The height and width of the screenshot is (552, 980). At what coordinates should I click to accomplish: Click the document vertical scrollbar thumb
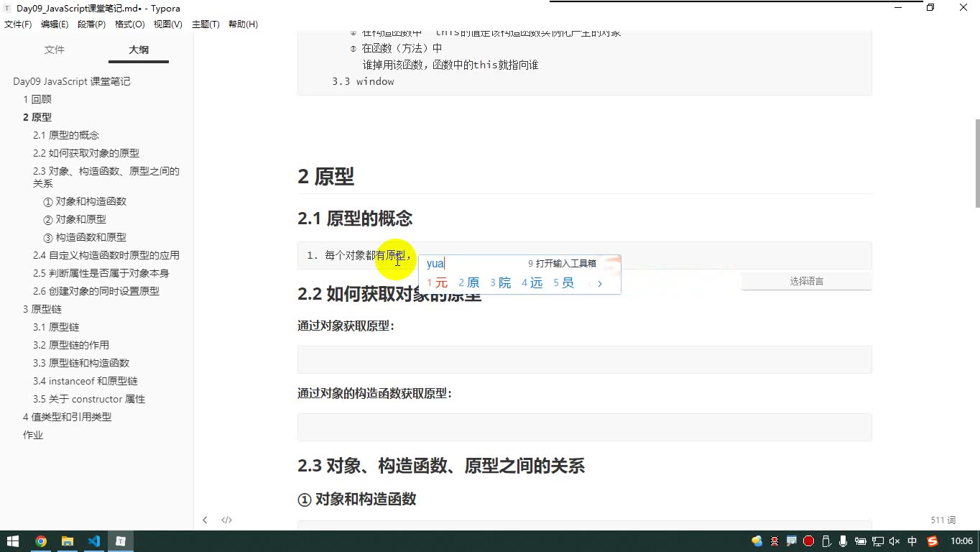[x=976, y=162]
